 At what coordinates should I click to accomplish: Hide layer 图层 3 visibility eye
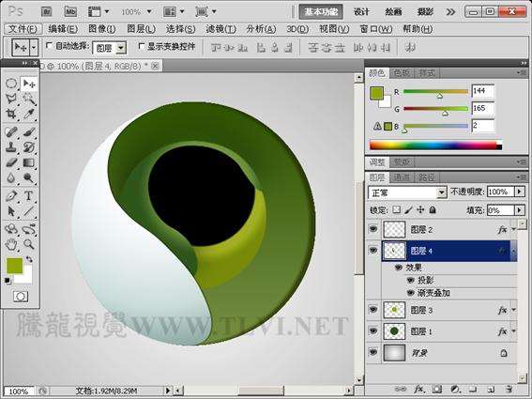point(373,310)
